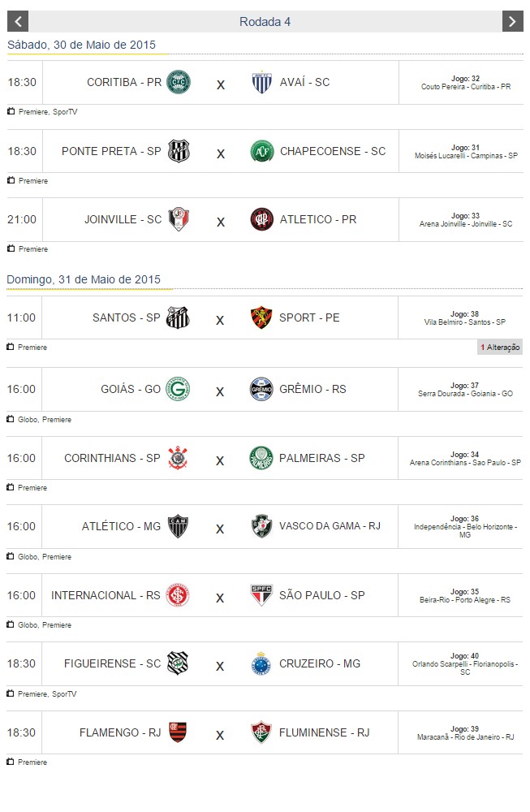Go to next round with right arrow

coord(512,22)
